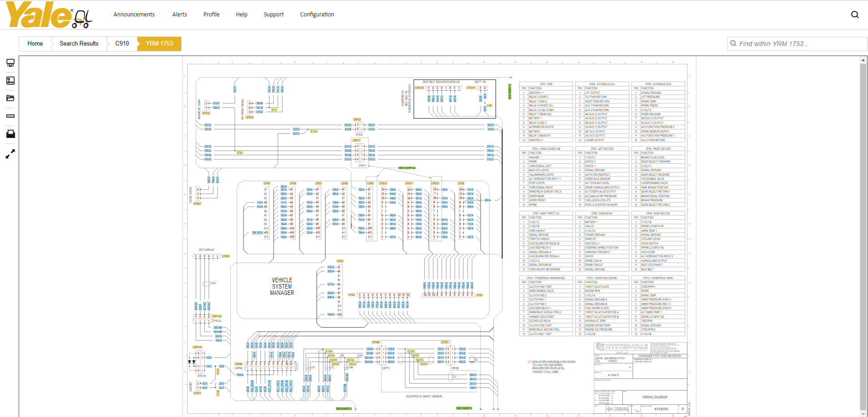Screen dimensions: 868x417
Task: Select the circuit schematic icon in the sidebar
Action: (x=10, y=81)
